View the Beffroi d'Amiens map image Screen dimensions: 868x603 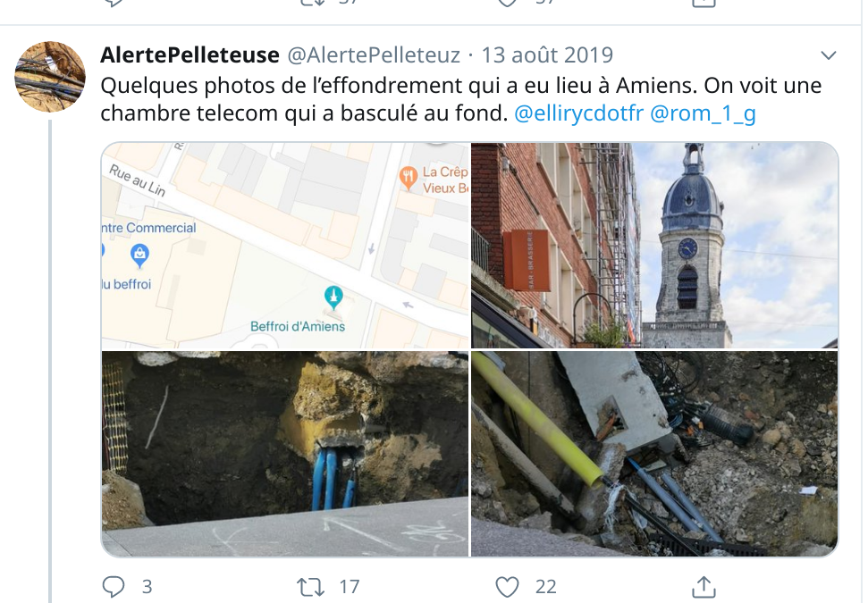[285, 245]
